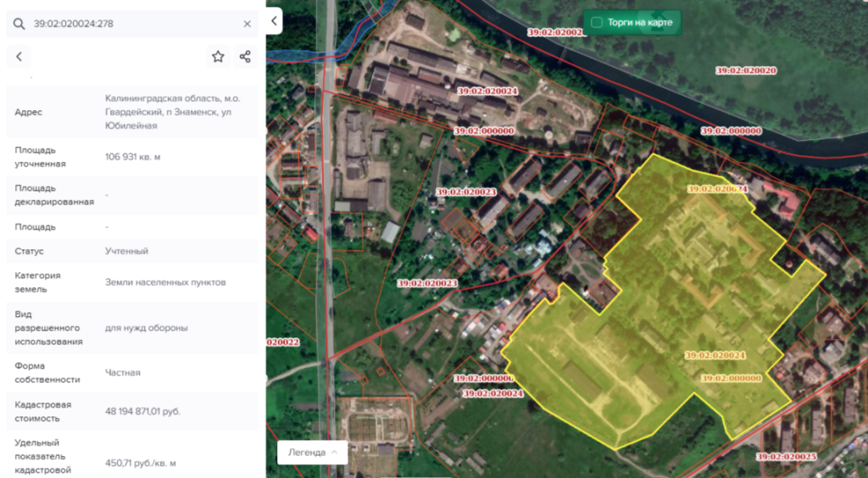Viewport: 868px width, 478px height.
Task: Enable the Торги на карте checkbox
Action: [x=597, y=22]
